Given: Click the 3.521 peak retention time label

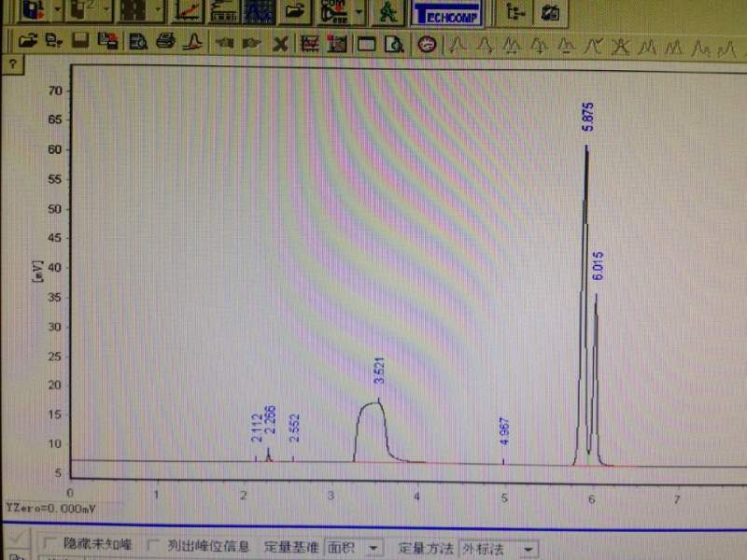Looking at the screenshot, I should click(379, 371).
